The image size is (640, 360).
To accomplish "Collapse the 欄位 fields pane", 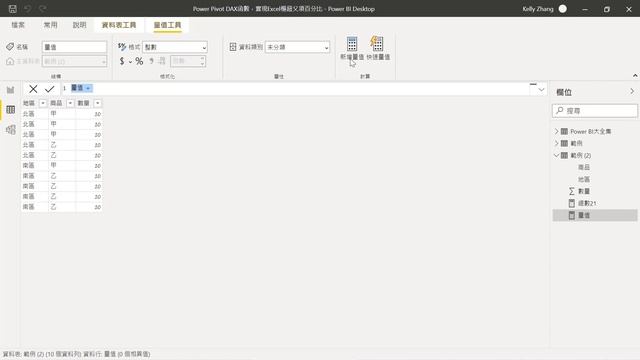I will point(632,91).
